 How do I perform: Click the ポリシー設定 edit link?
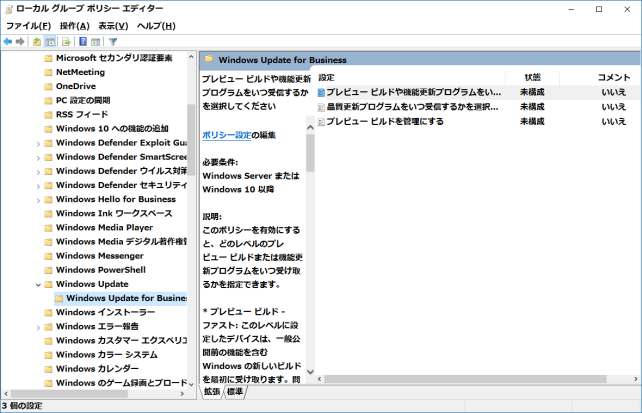coord(226,135)
